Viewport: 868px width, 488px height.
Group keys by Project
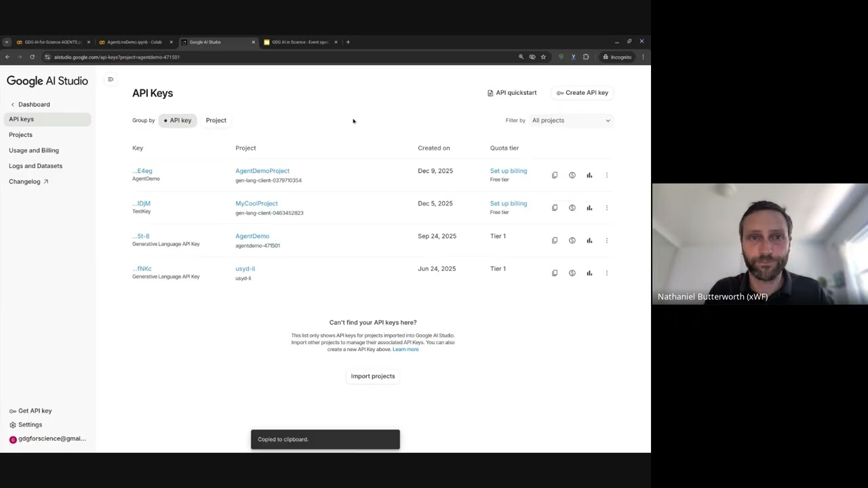(216, 121)
